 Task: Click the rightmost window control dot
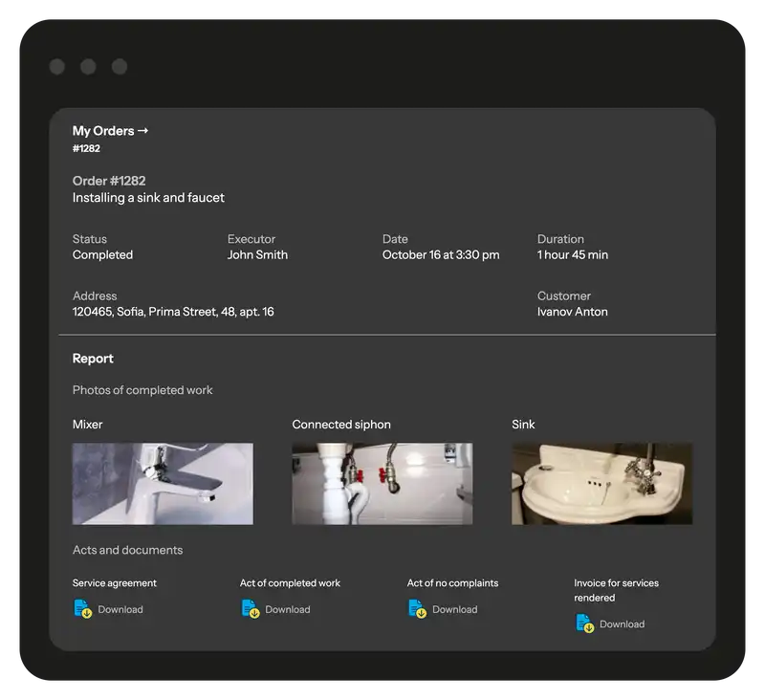click(x=120, y=66)
